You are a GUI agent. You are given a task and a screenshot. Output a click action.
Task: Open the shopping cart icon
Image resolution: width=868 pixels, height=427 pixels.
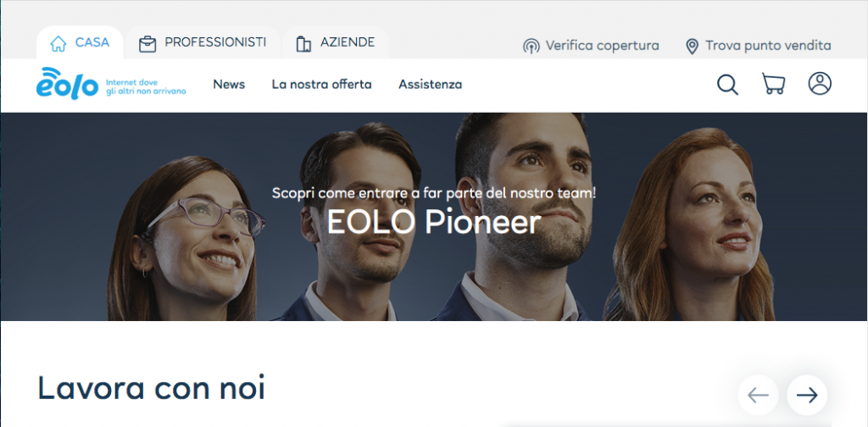click(773, 84)
